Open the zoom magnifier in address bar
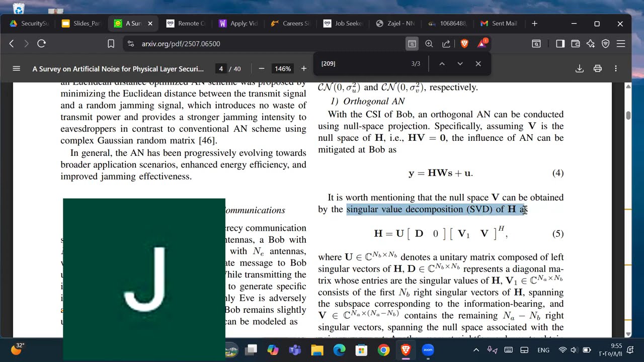This screenshot has height=362, width=644. tap(429, 44)
